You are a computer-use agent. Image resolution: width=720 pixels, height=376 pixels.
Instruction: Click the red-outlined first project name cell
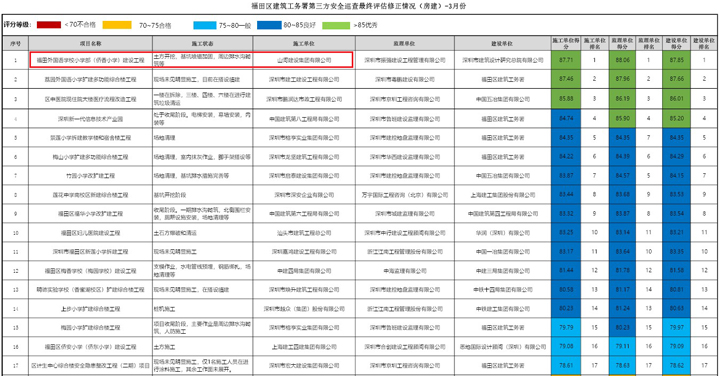(90, 60)
